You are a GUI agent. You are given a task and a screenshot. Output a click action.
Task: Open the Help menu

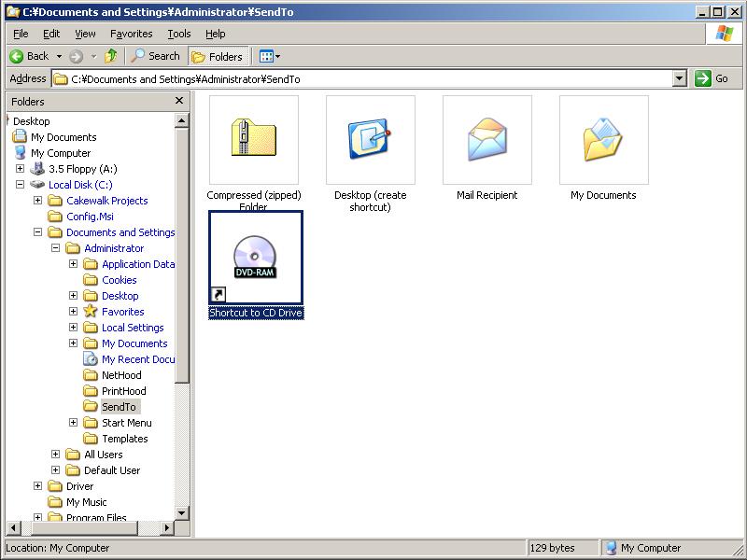click(x=216, y=34)
